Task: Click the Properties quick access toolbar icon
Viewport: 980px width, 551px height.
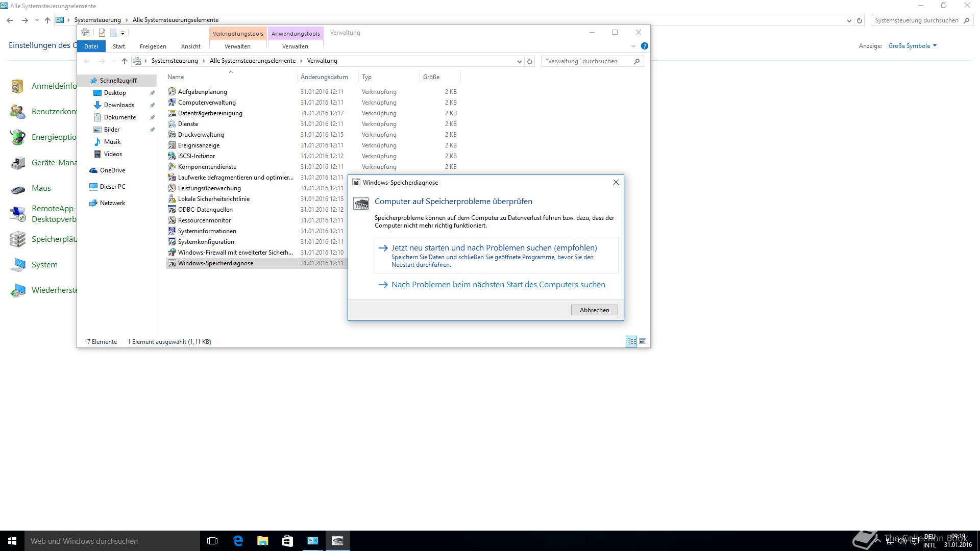Action: [102, 33]
